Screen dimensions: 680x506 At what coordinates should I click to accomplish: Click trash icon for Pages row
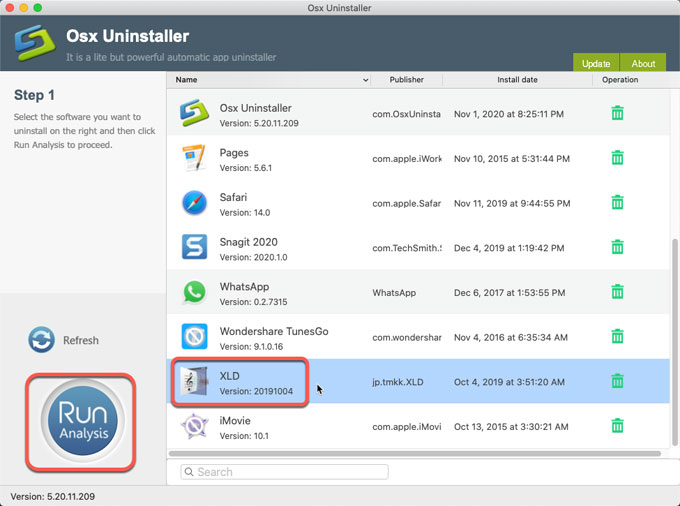[x=618, y=158]
